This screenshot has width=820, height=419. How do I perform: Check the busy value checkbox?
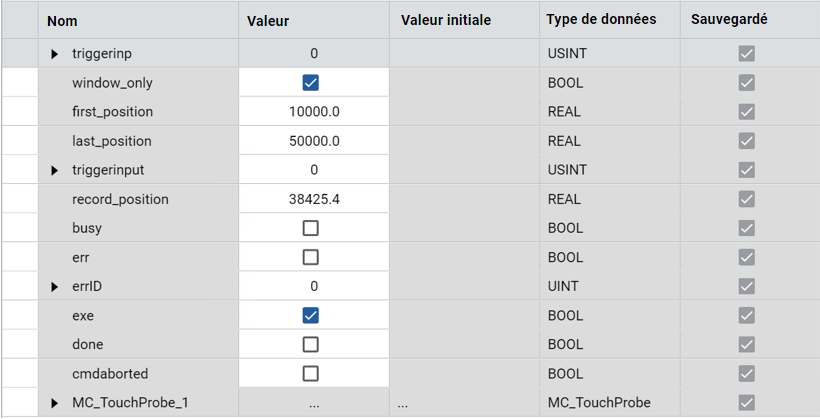[x=311, y=228]
